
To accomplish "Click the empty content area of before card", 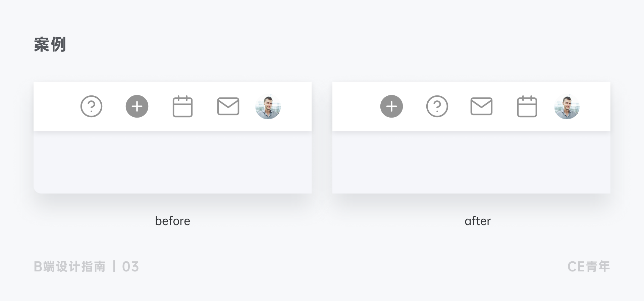I will (x=172, y=162).
